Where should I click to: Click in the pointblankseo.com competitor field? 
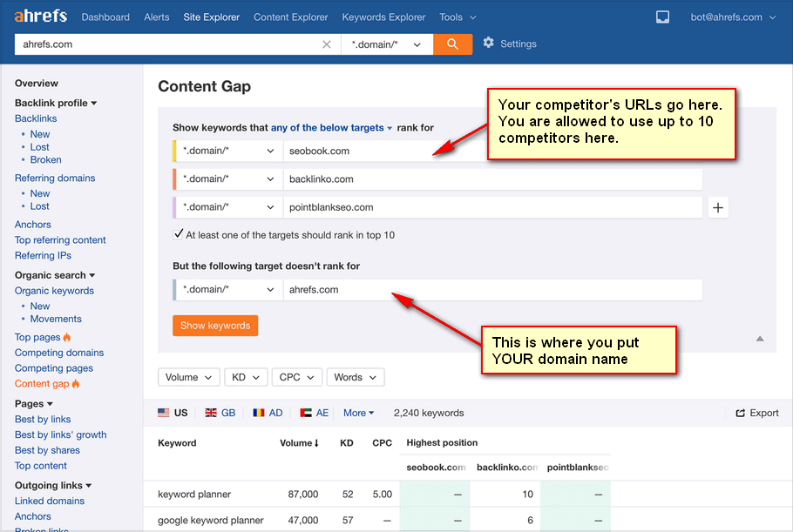[x=493, y=207]
